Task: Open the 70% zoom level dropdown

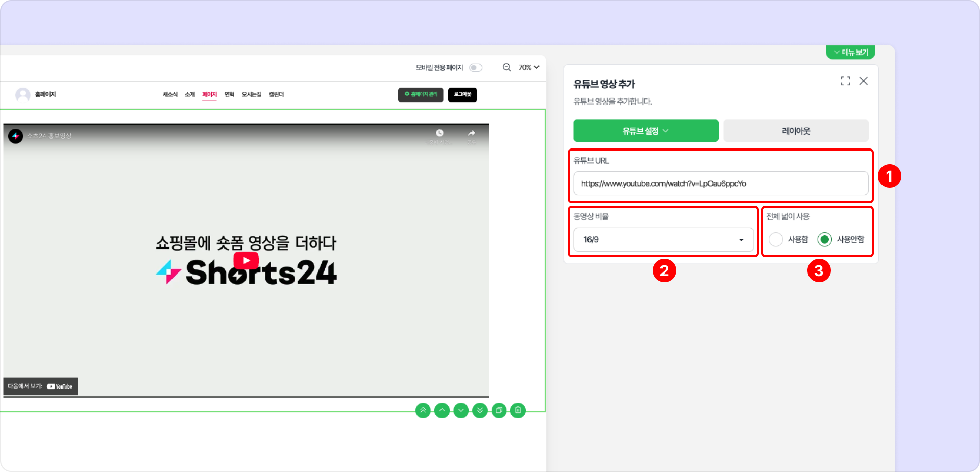Action: pos(529,67)
